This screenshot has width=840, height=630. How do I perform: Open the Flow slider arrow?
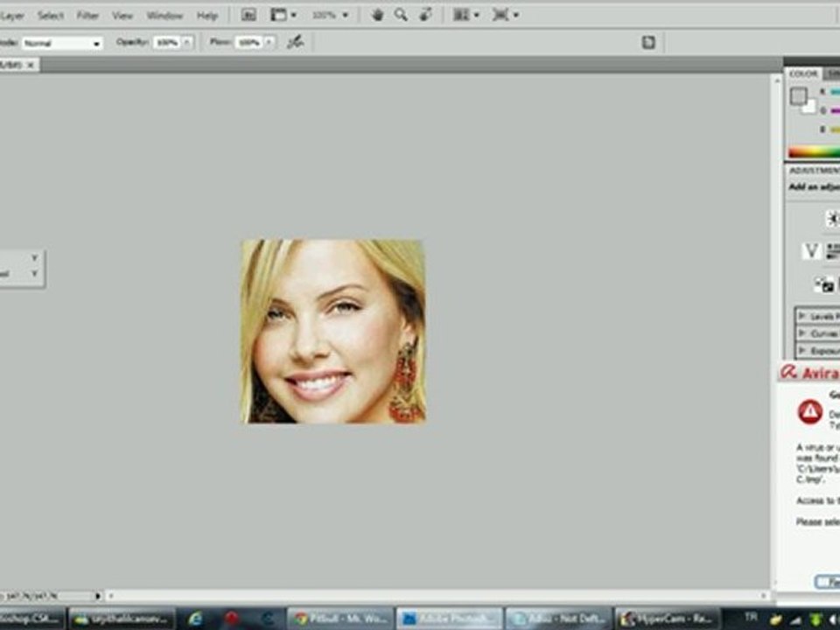pos(269,42)
